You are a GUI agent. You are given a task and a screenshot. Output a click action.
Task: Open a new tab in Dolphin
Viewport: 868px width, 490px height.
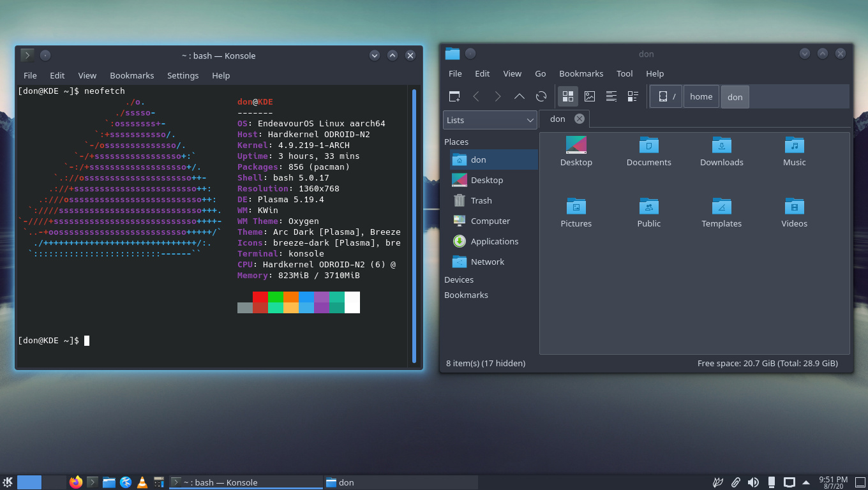454,96
